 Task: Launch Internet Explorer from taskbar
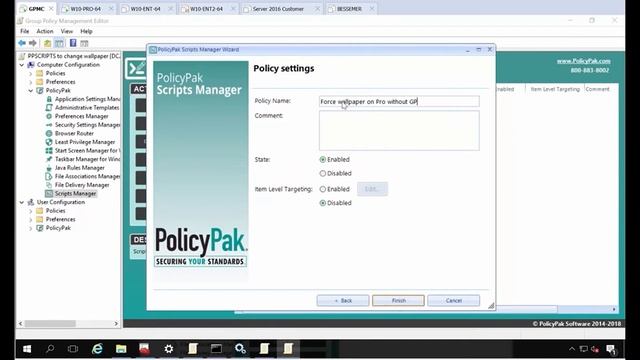[97, 349]
